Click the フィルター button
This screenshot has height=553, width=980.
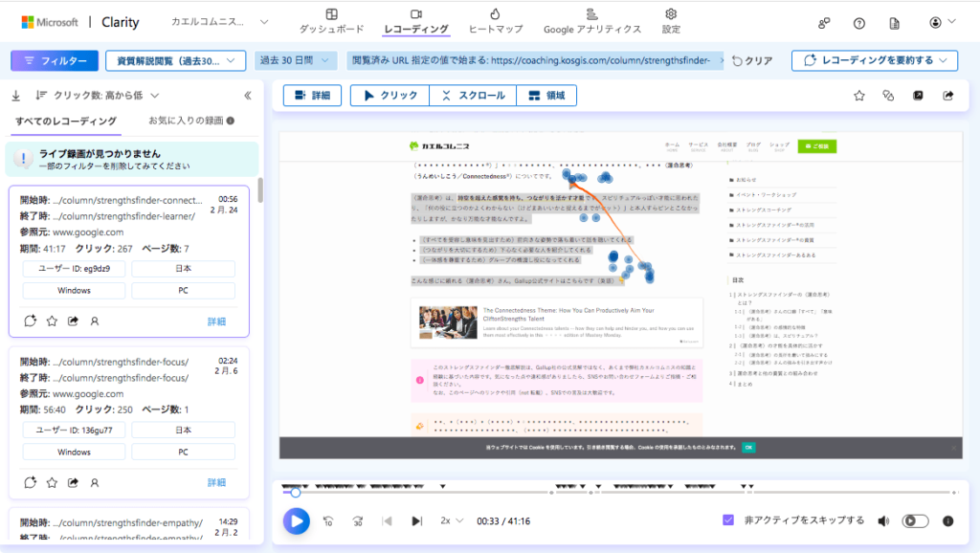55,60
